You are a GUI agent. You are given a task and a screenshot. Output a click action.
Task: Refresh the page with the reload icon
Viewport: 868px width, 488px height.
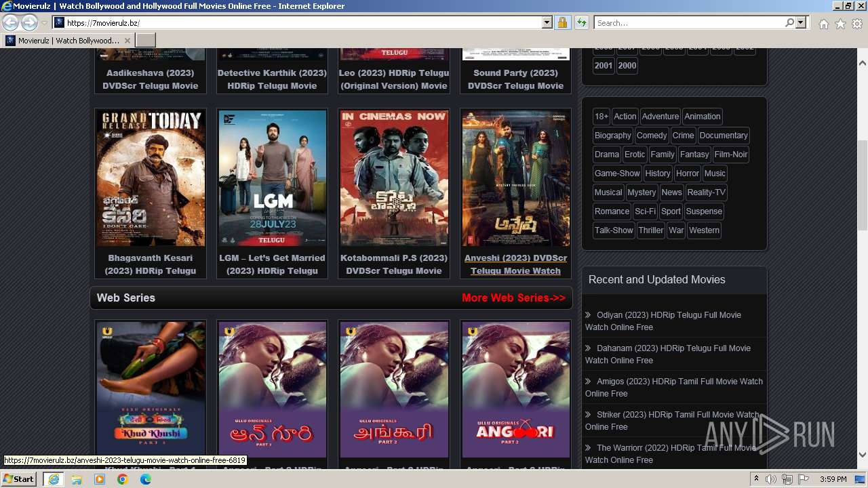(x=581, y=23)
